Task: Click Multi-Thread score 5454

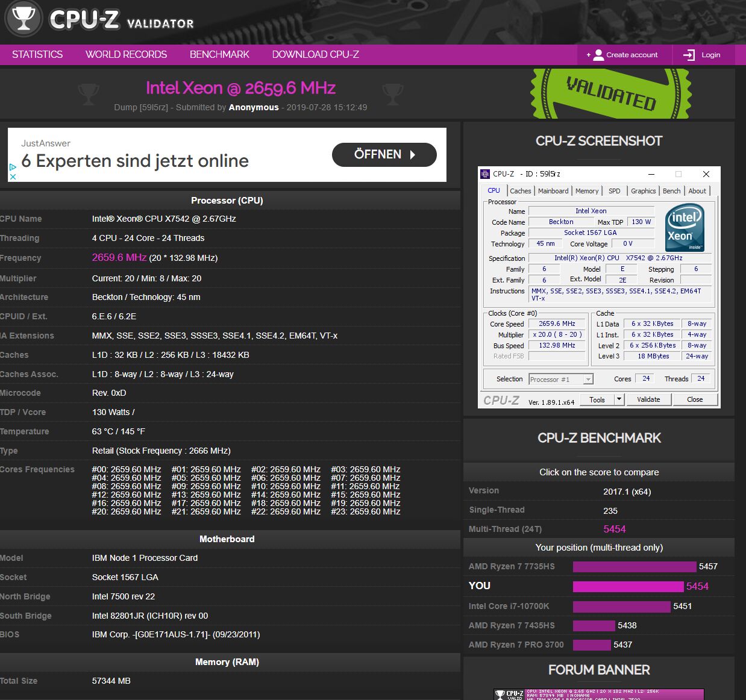Action: pos(614,529)
